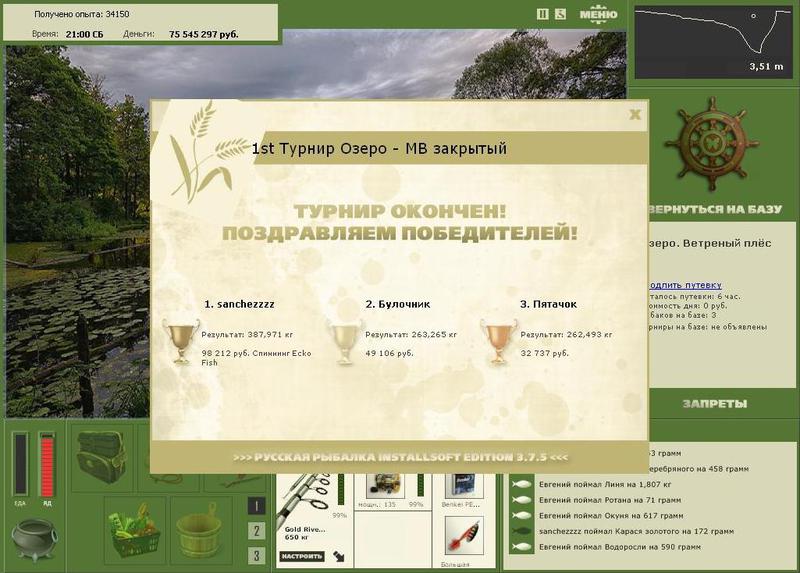Switch to tackle slot 3
This screenshot has width=800, height=573.
click(x=256, y=556)
